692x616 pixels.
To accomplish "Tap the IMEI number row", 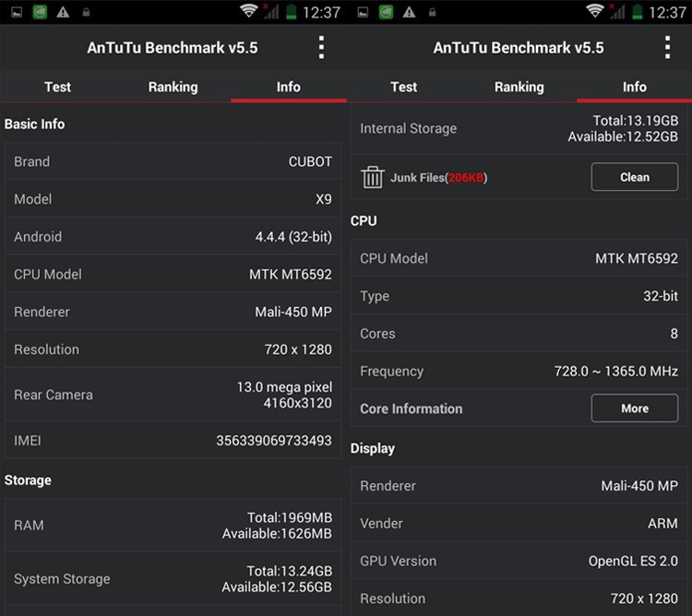I will click(173, 441).
